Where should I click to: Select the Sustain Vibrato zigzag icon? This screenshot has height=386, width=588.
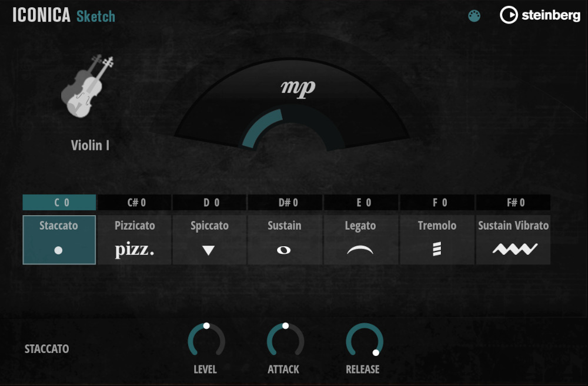pos(513,249)
